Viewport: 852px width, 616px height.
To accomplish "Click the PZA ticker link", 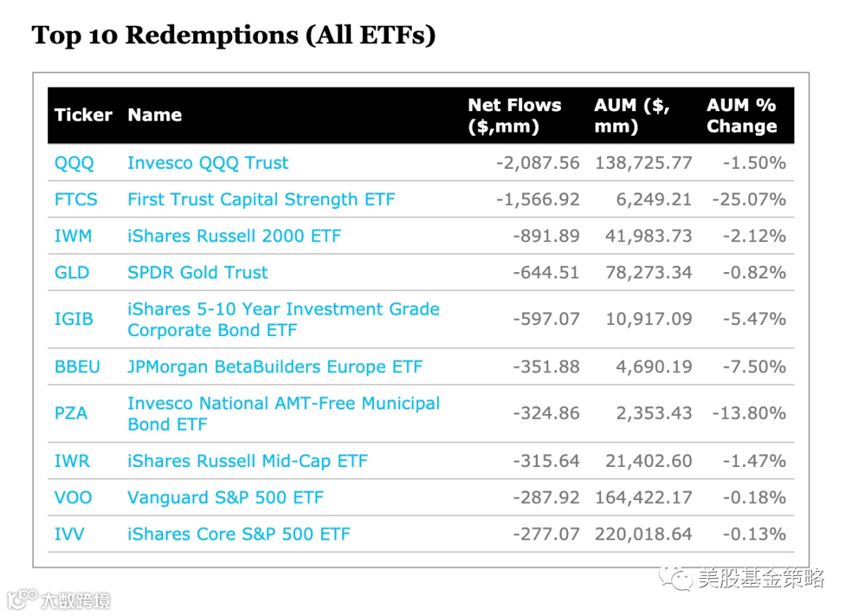I will tap(71, 413).
